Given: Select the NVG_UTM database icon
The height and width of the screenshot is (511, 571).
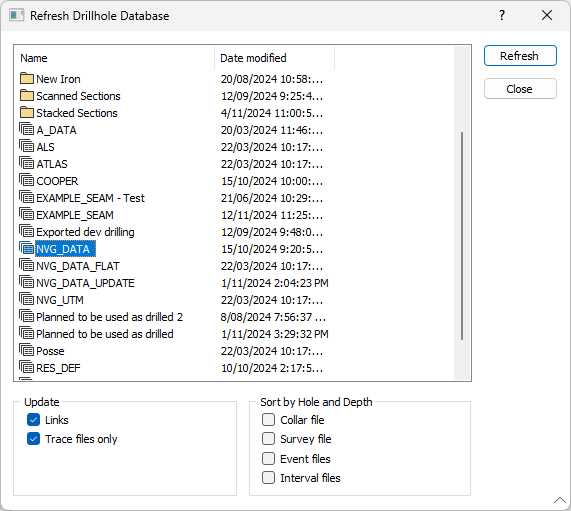Looking at the screenshot, I should (27, 299).
